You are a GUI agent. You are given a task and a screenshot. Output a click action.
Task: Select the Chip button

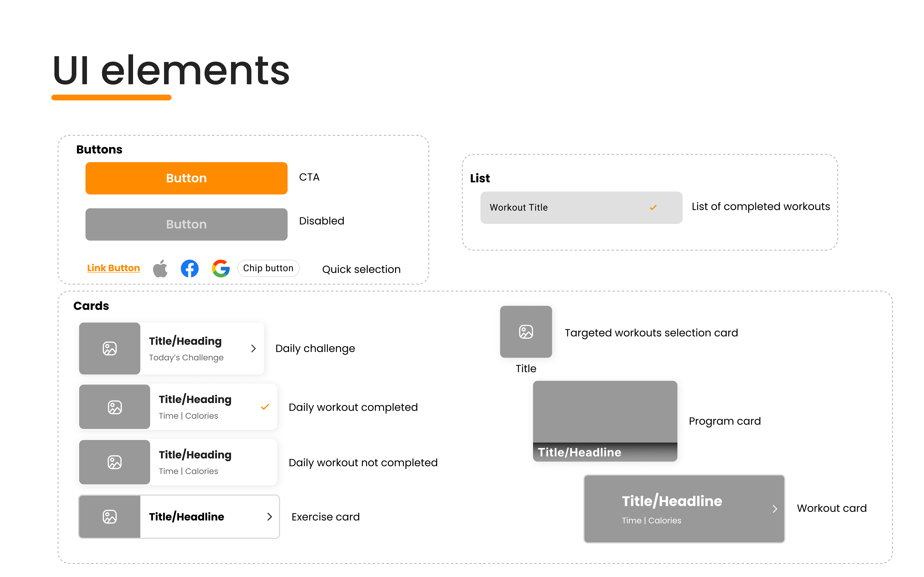pos(268,268)
